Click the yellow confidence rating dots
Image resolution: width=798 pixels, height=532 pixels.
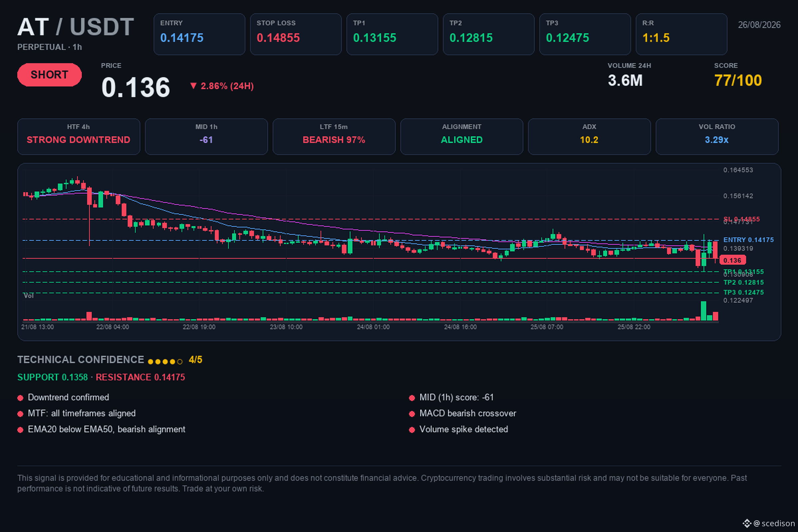pyautogui.click(x=165, y=362)
